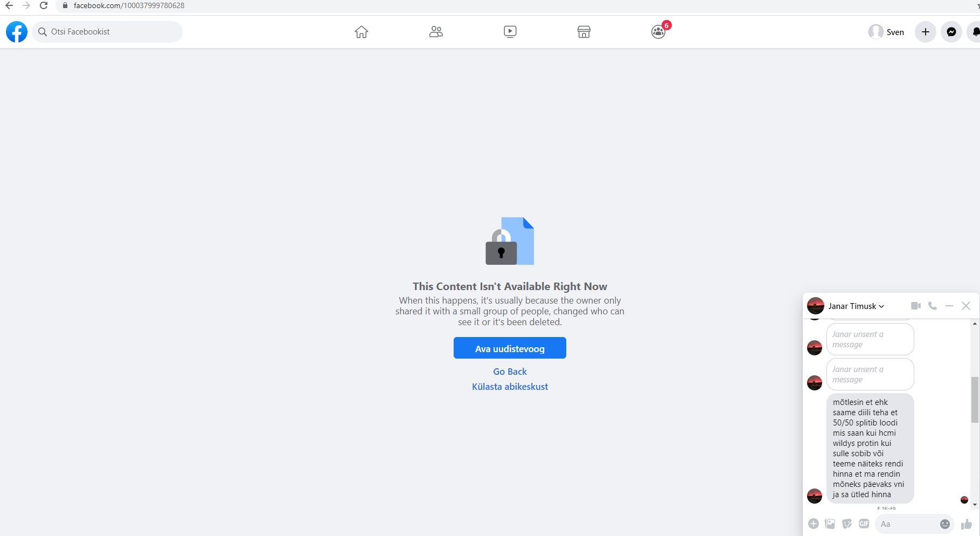The height and width of the screenshot is (536, 980).
Task: Open the Marketplace tab
Action: [x=584, y=32]
